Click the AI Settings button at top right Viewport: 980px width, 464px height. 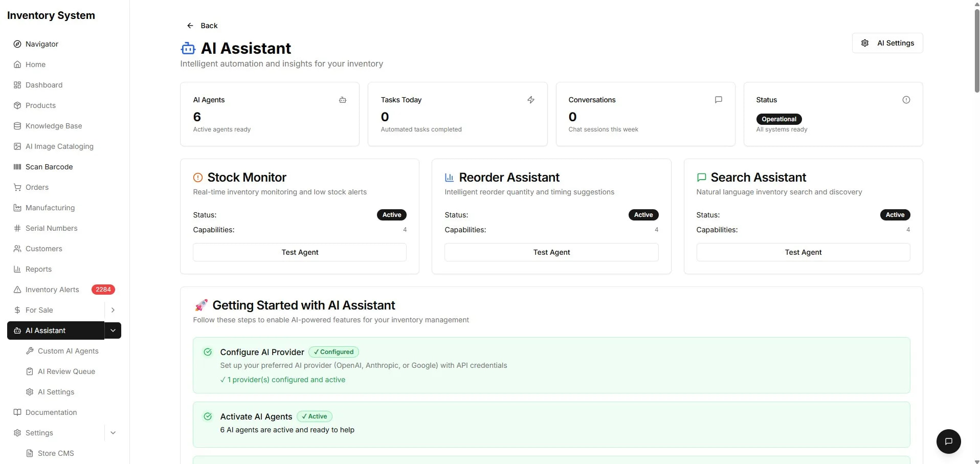887,43
